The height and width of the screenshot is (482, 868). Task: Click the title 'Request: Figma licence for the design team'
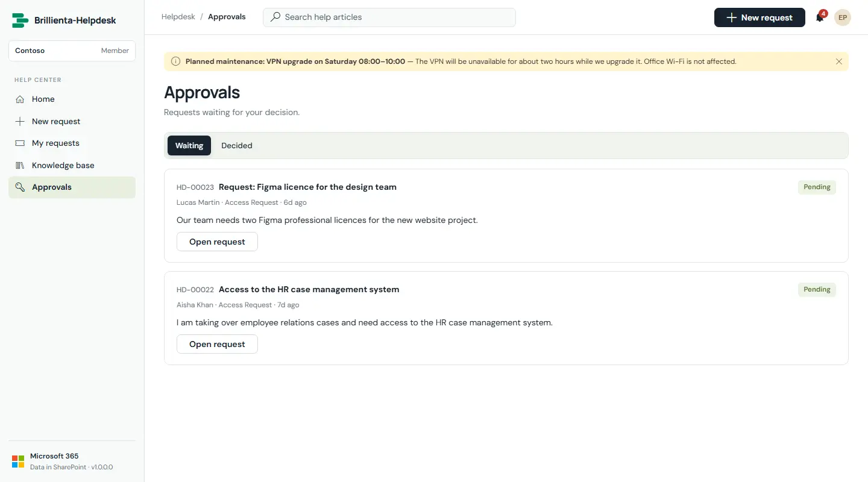[307, 187]
